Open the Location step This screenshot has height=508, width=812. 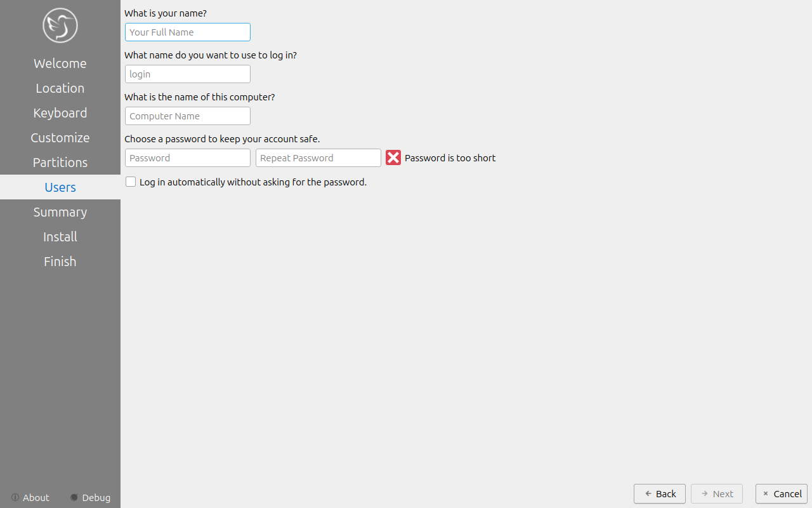[x=60, y=88]
